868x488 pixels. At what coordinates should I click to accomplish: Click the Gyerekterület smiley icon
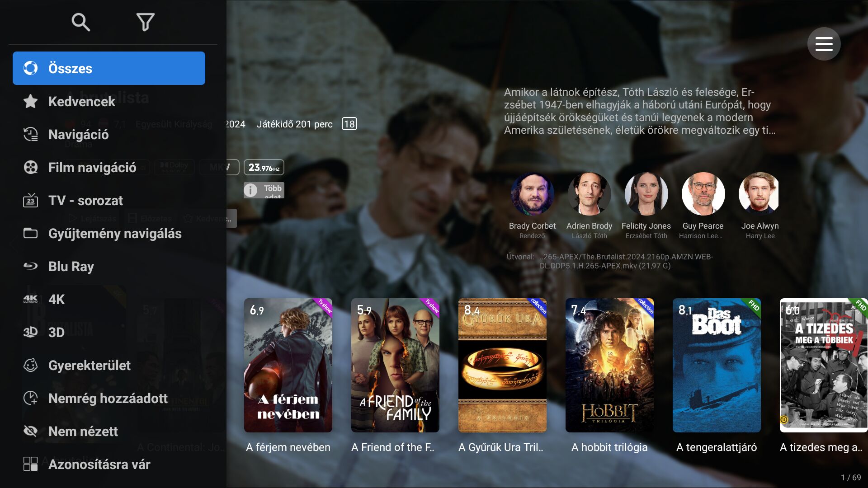coord(30,365)
